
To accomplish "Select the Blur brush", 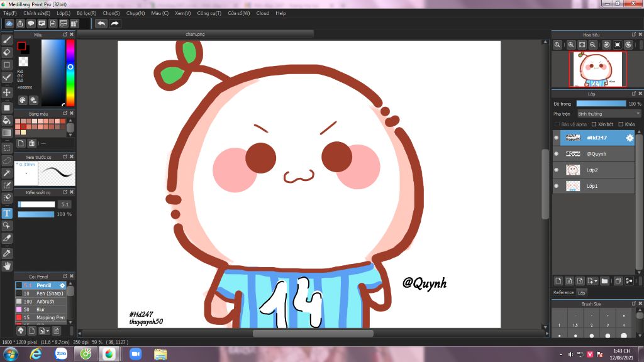I will (x=41, y=309).
